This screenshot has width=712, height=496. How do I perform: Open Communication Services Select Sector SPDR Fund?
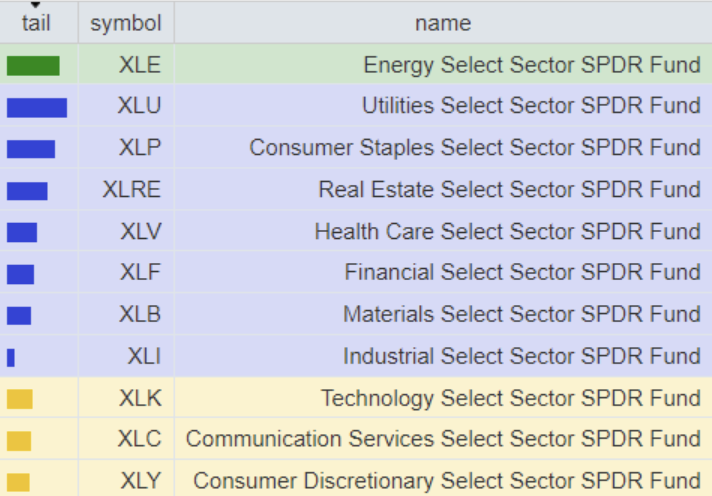(443, 439)
